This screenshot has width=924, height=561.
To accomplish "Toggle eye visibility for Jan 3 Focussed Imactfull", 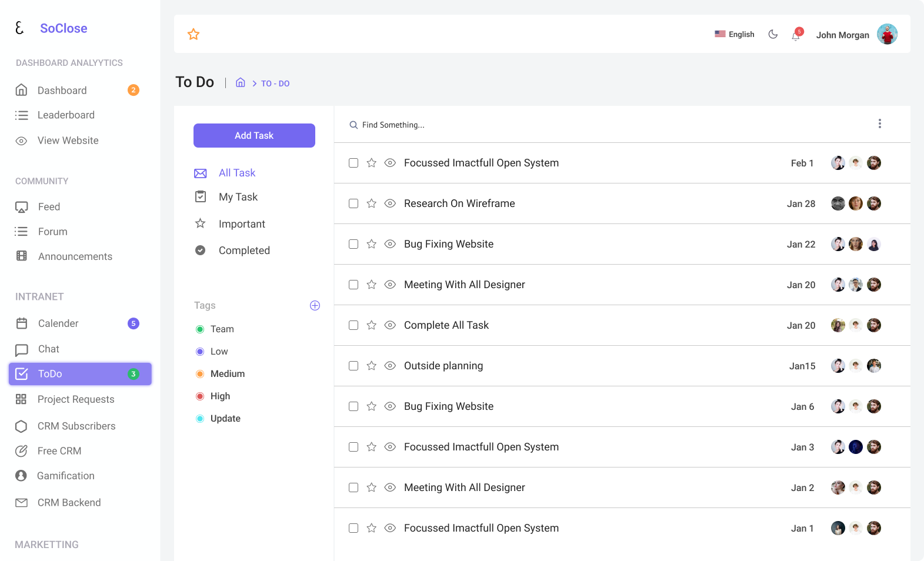I will click(390, 447).
